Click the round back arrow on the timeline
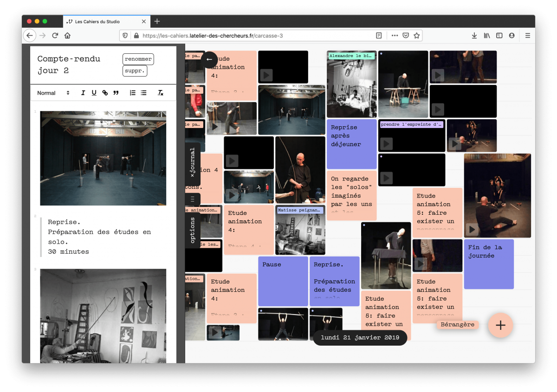This screenshot has height=392, width=557. 209,59
